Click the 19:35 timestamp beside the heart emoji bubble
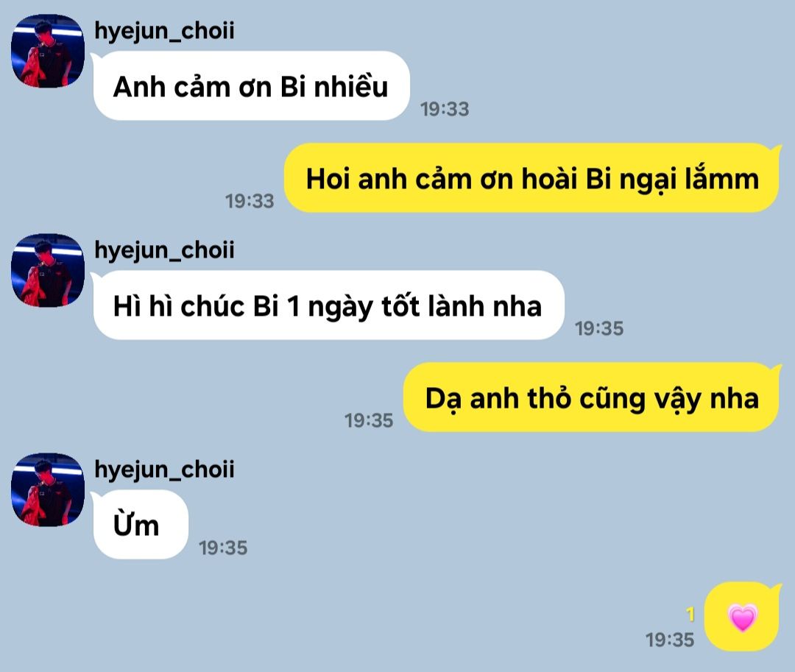 coord(669,640)
